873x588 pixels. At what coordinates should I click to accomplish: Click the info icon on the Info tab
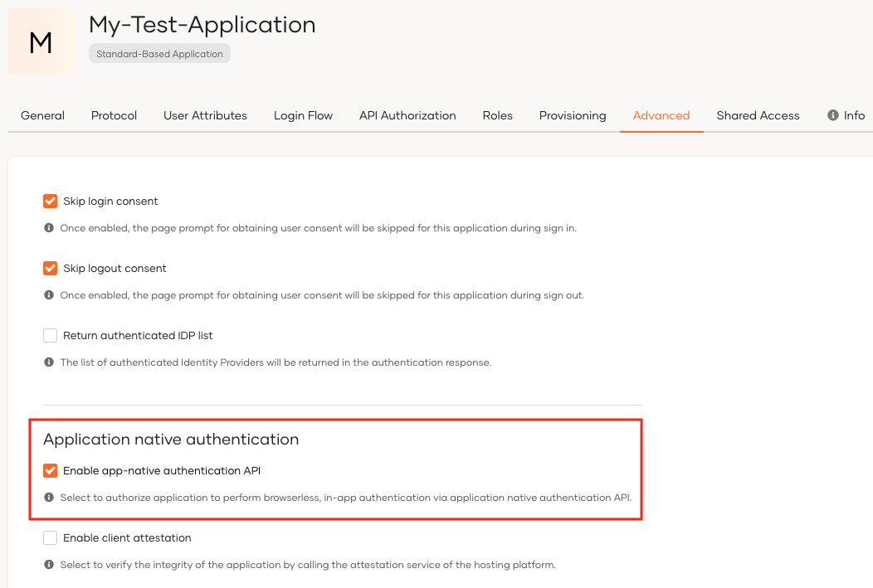(833, 115)
